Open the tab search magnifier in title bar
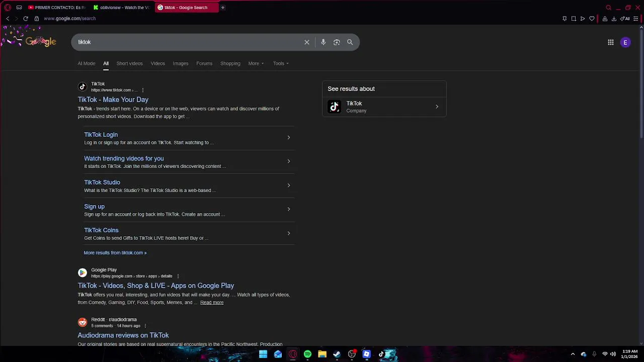This screenshot has width=644, height=362. point(608,8)
